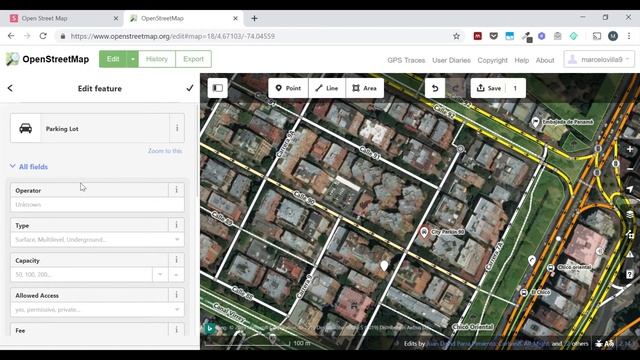Viewport: 640px width, 360px height.
Task: Select the Point drawing tool
Action: [x=288, y=88]
